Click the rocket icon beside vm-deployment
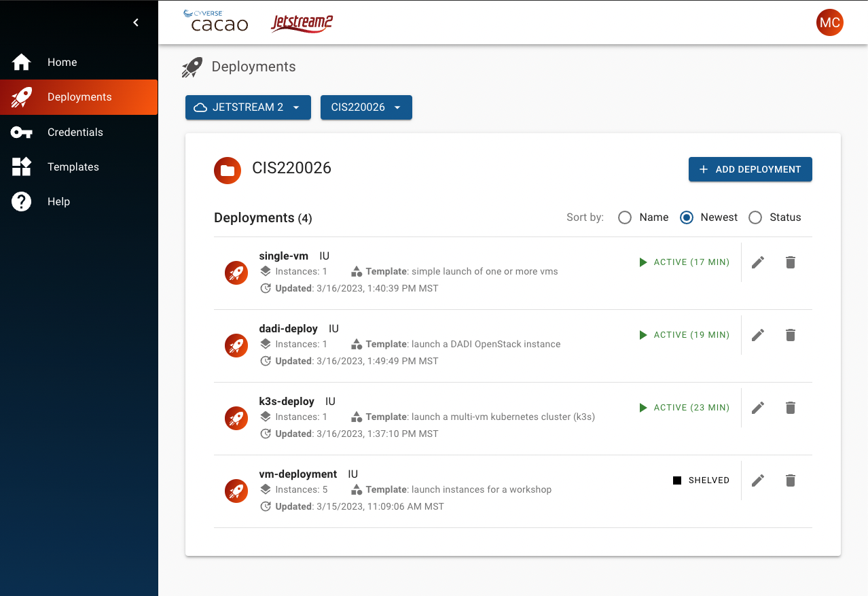Screen dimensions: 868x596 click(x=236, y=491)
